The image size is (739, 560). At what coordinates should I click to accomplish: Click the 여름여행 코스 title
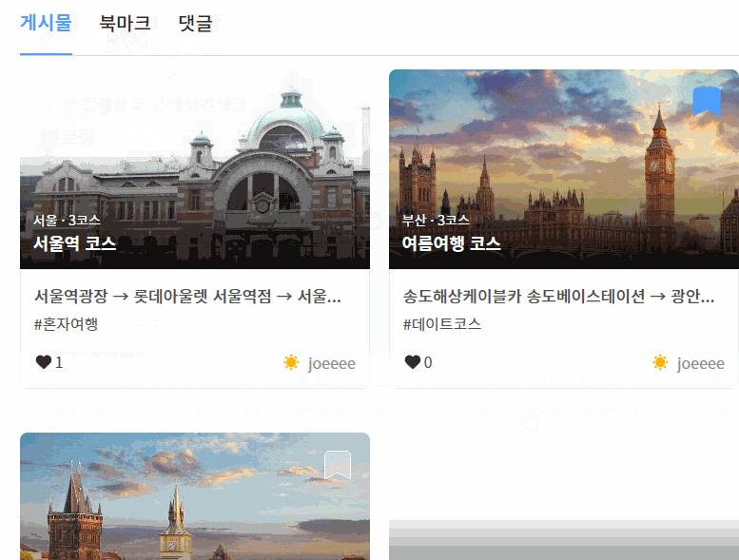coord(451,243)
